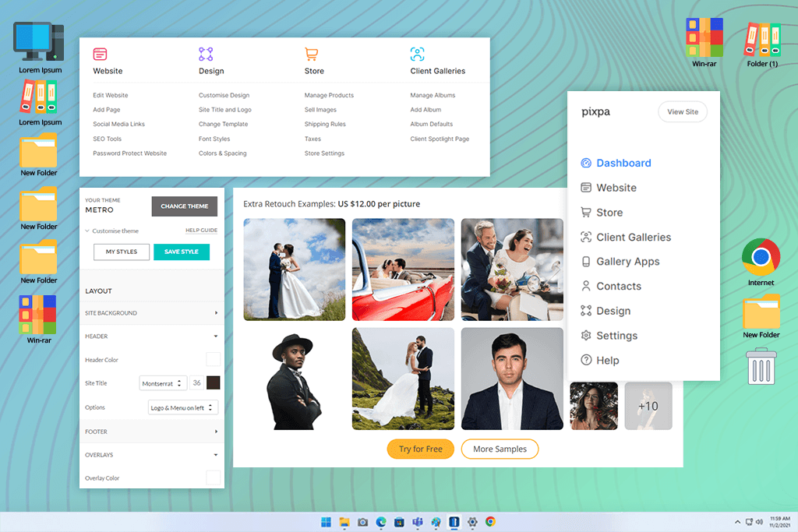Image resolution: width=798 pixels, height=532 pixels.
Task: Click the Overlay Color swatch
Action: 214,477
